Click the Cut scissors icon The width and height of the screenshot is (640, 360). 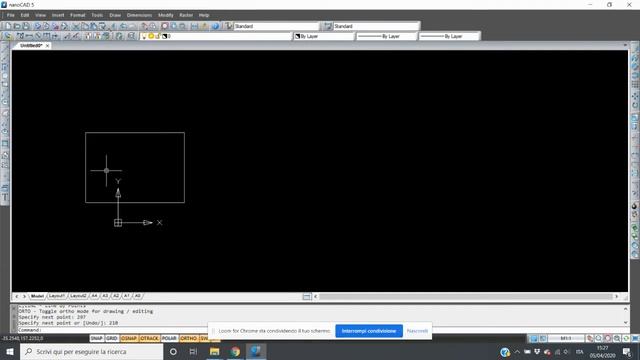click(76, 26)
